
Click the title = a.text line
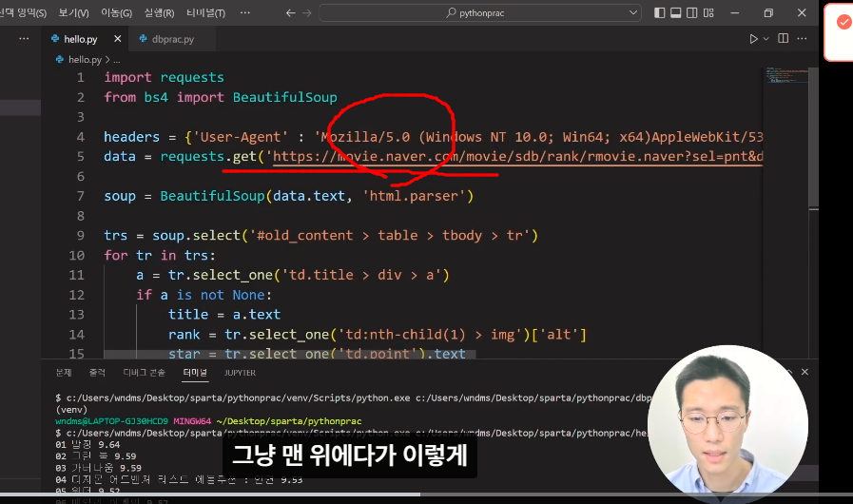point(224,315)
